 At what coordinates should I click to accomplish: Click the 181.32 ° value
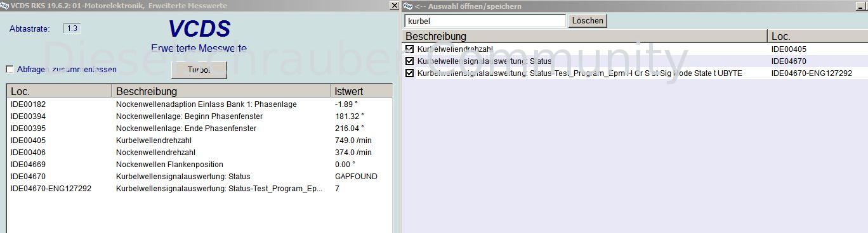(350, 116)
